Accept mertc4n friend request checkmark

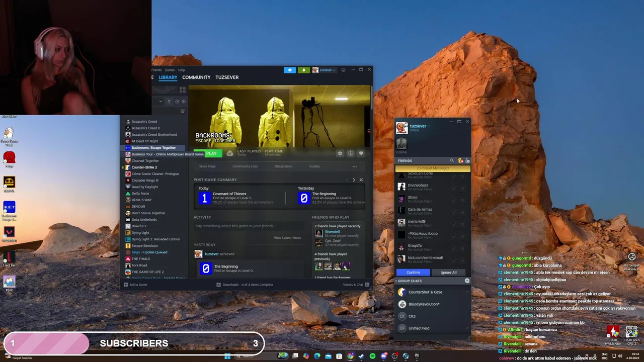454,224
